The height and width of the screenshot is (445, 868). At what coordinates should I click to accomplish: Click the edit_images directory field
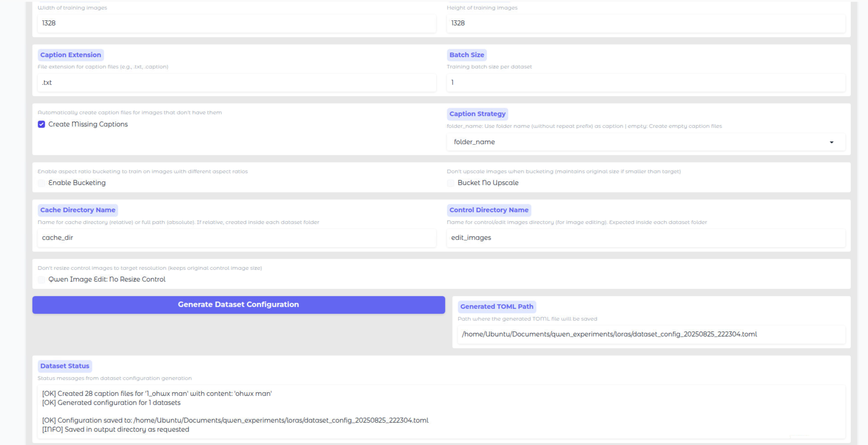tap(646, 238)
